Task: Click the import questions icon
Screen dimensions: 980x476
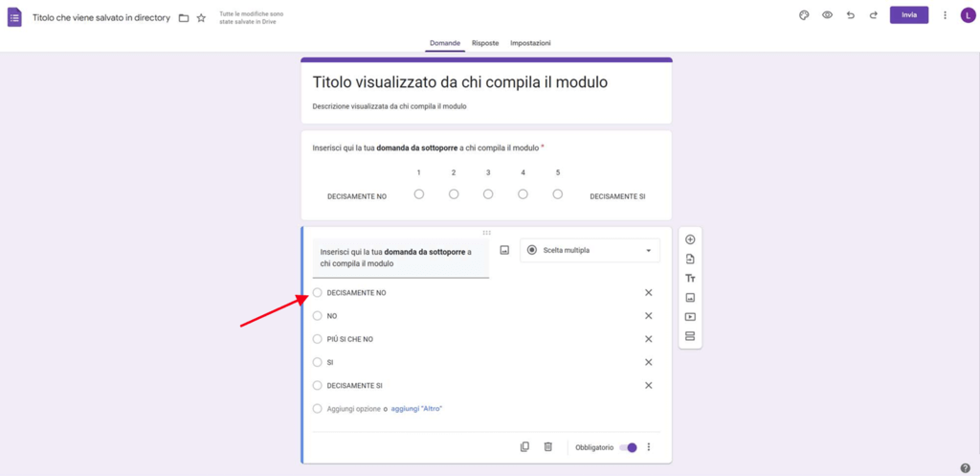Action: coord(690,259)
